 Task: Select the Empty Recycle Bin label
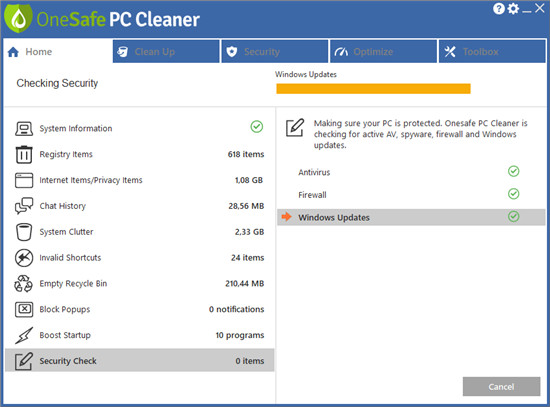pos(73,283)
